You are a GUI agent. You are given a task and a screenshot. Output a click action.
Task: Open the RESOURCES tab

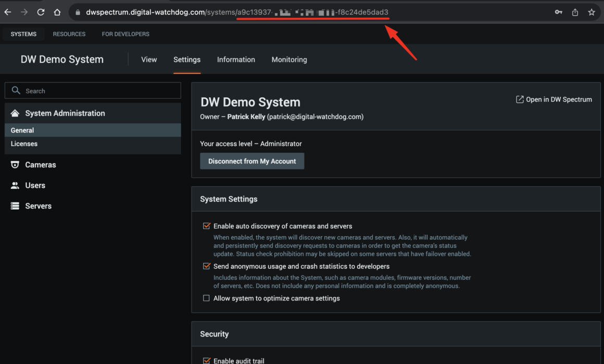coord(69,34)
